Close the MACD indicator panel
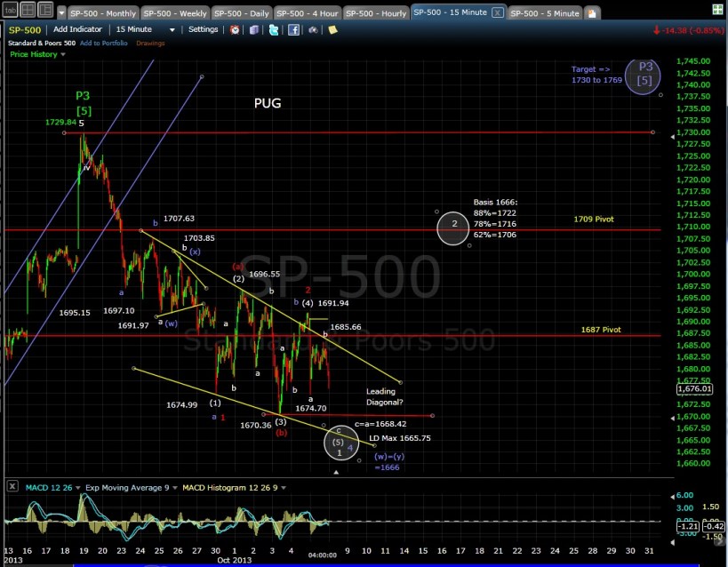This screenshot has height=567, width=728. (x=12, y=486)
